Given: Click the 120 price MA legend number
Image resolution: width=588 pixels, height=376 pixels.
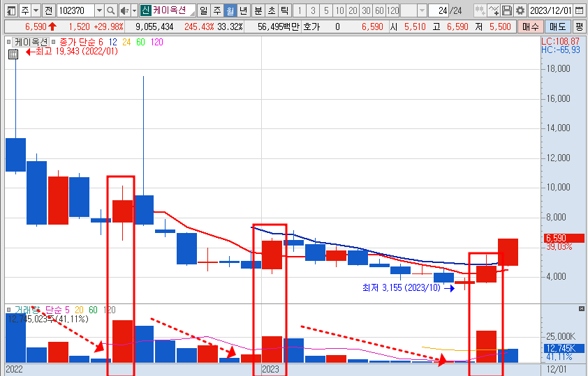Looking at the screenshot, I should pyautogui.click(x=156, y=42).
